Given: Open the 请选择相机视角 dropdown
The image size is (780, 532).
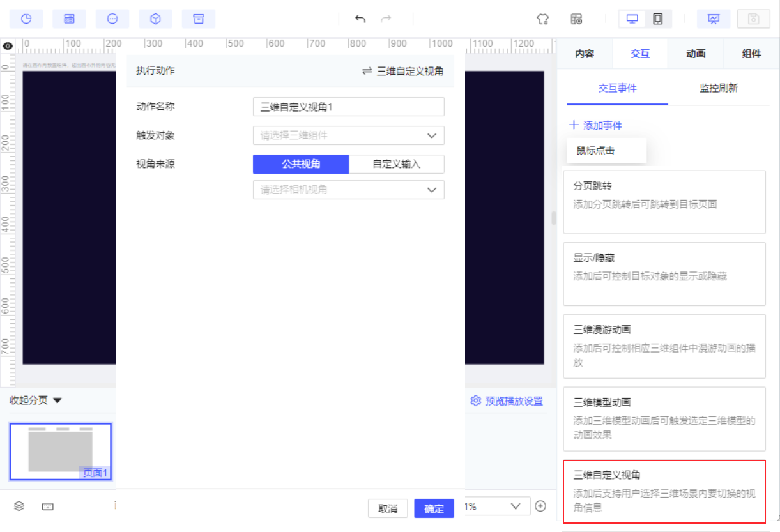Looking at the screenshot, I should coord(349,190).
